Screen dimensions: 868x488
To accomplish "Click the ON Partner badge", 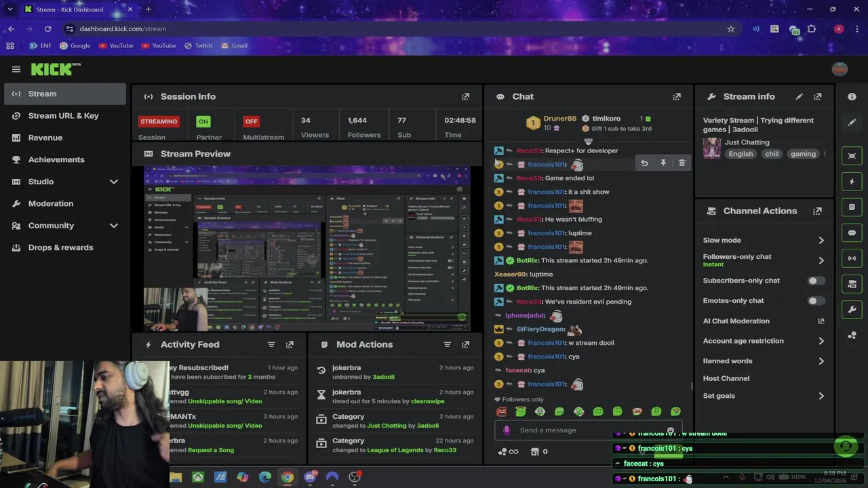I will pos(203,121).
